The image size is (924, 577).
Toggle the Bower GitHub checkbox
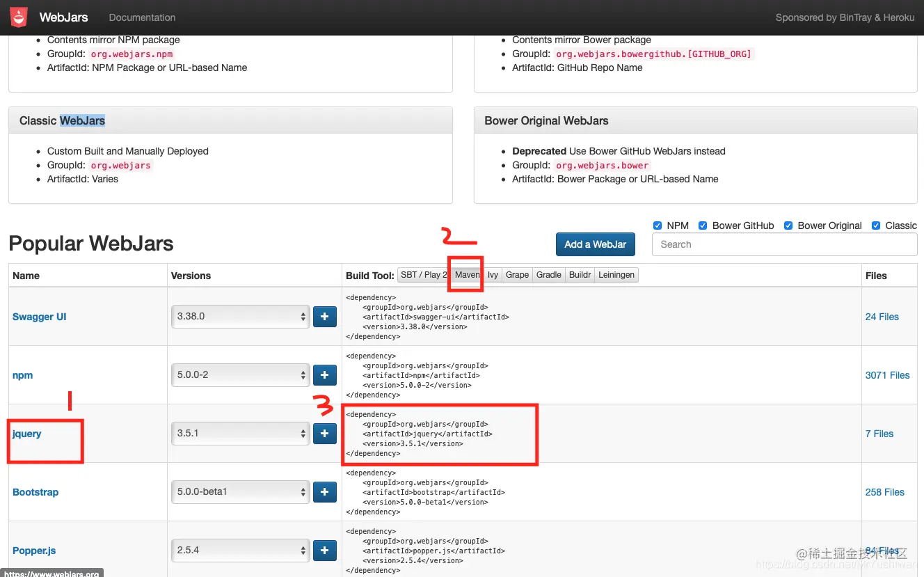click(703, 226)
